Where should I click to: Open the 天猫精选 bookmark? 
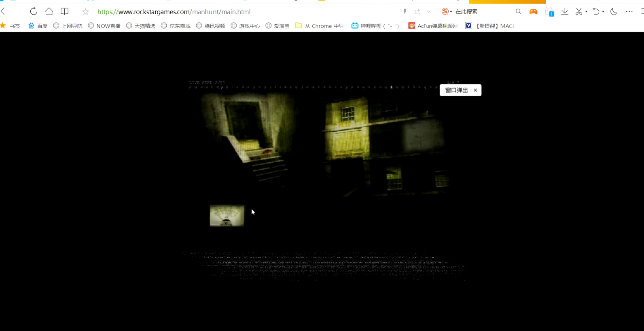point(141,26)
